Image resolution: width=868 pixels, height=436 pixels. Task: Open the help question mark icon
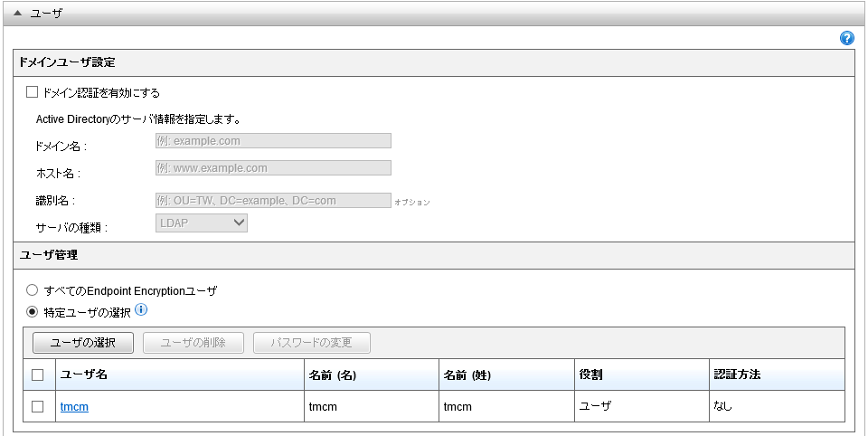point(847,38)
